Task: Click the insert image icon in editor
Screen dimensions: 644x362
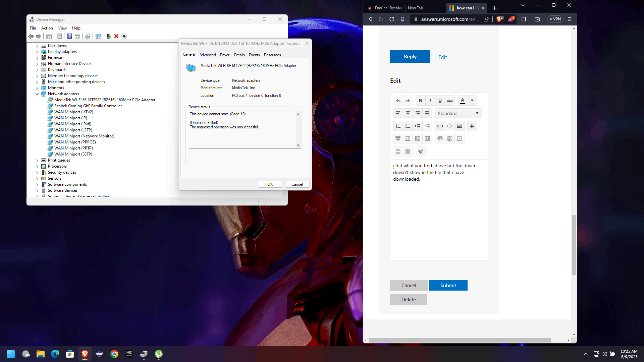Action: (459, 126)
